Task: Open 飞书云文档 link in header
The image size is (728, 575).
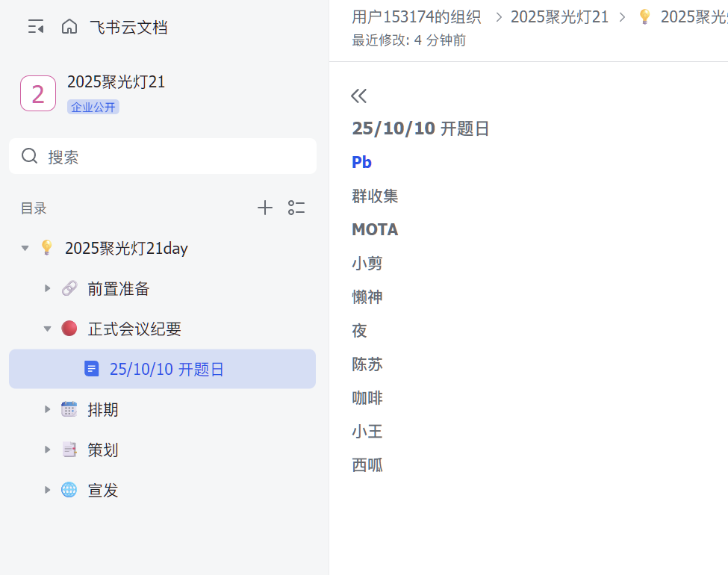Action: click(128, 28)
